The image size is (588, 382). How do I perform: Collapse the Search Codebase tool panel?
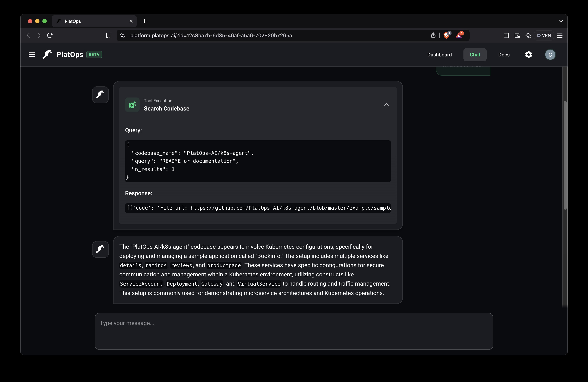(386, 105)
